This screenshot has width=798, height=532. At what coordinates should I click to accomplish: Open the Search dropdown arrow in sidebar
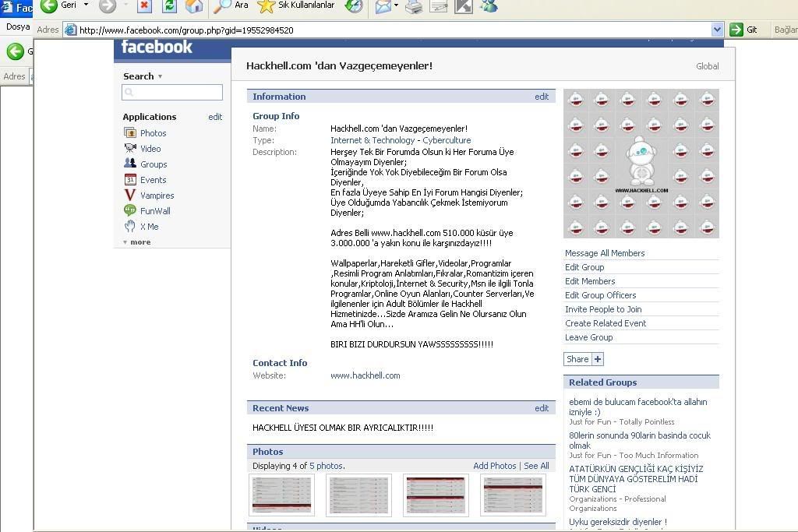(x=160, y=76)
